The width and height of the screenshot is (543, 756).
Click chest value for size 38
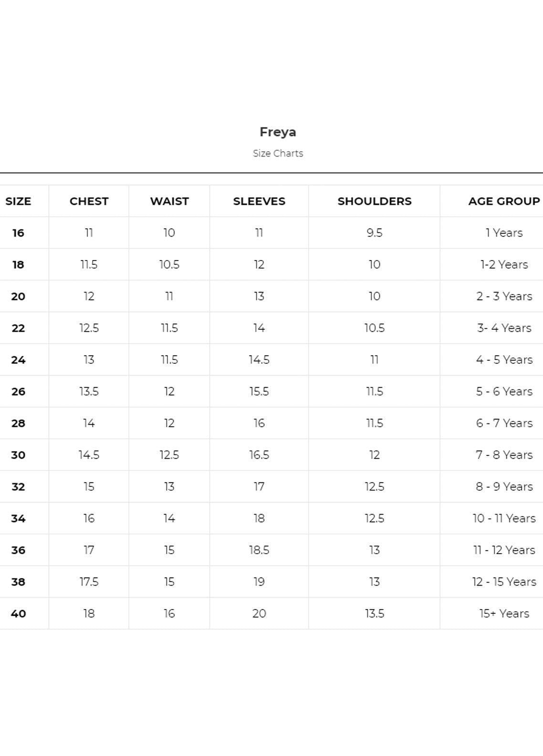click(89, 582)
